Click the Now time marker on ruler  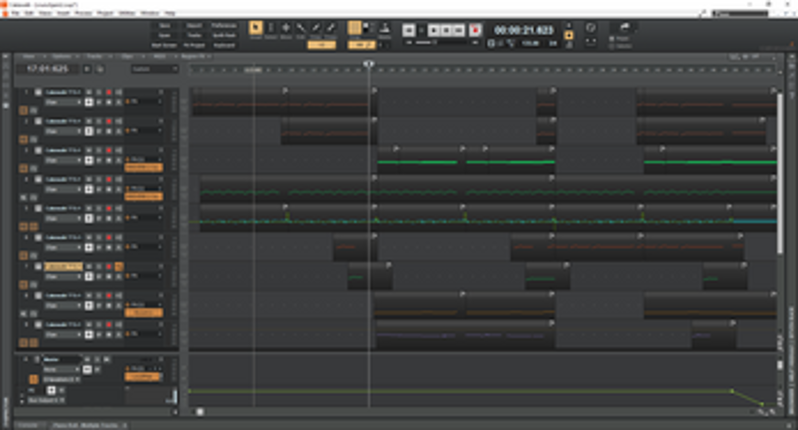click(369, 64)
